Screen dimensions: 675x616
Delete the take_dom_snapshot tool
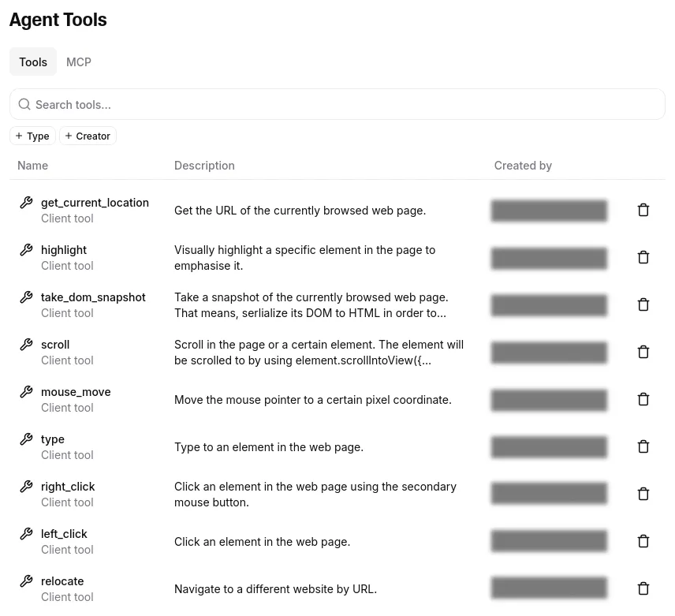pyautogui.click(x=643, y=304)
